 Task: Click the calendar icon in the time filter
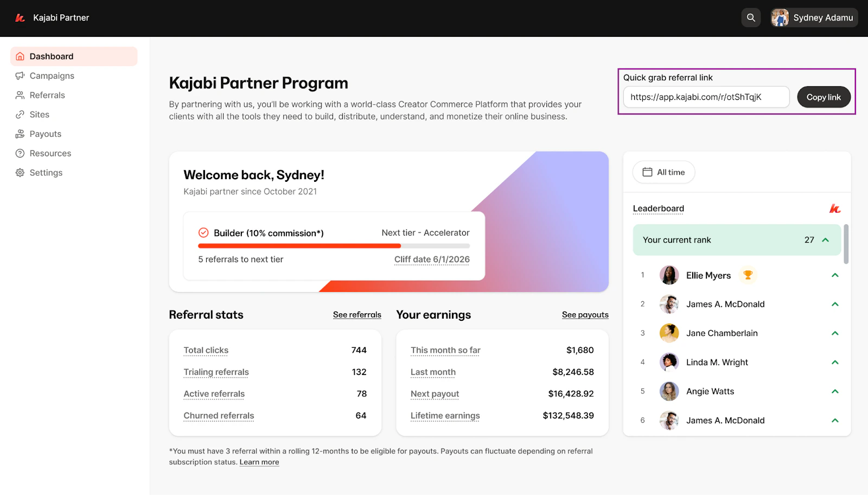pyautogui.click(x=647, y=172)
